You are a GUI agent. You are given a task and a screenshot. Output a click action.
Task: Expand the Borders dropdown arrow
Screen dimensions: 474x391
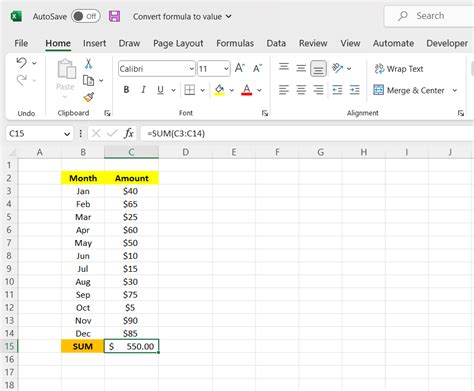pos(202,90)
